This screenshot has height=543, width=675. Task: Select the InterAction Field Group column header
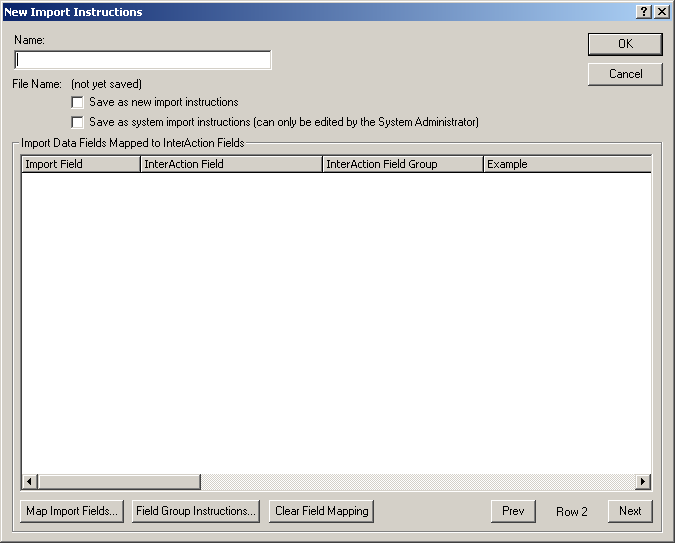click(x=402, y=164)
